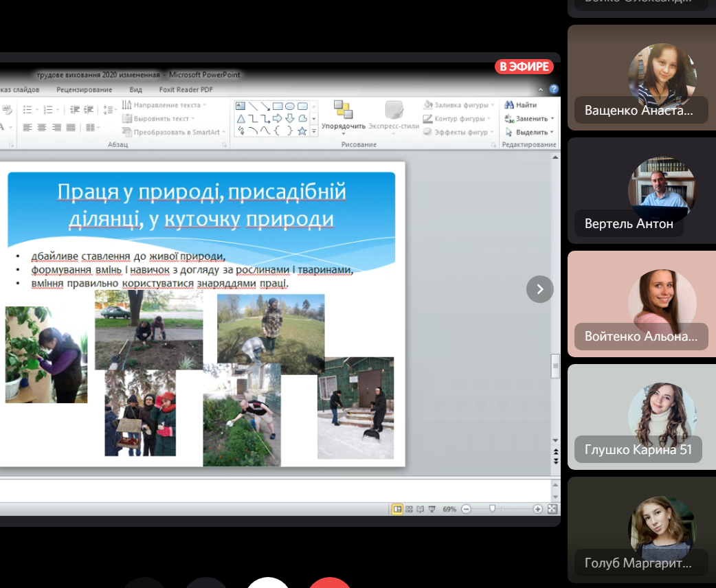Select the star shape in gallery
This screenshot has width=716, height=588.
[x=302, y=131]
